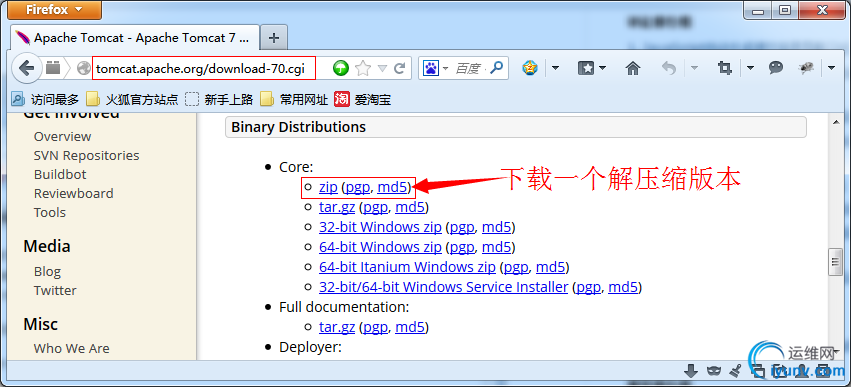This screenshot has height=387, width=851.
Task: Click the gray tab-groups icon beside Back button
Action: tap(53, 68)
